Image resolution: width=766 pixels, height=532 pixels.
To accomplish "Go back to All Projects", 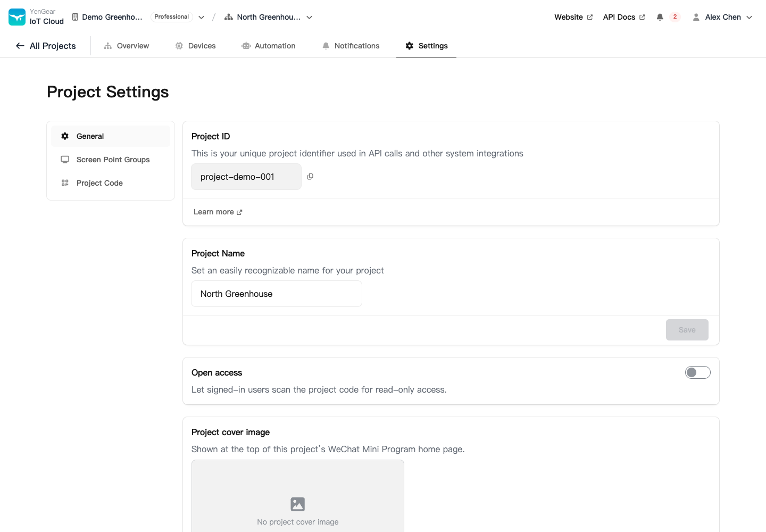I will (x=46, y=46).
